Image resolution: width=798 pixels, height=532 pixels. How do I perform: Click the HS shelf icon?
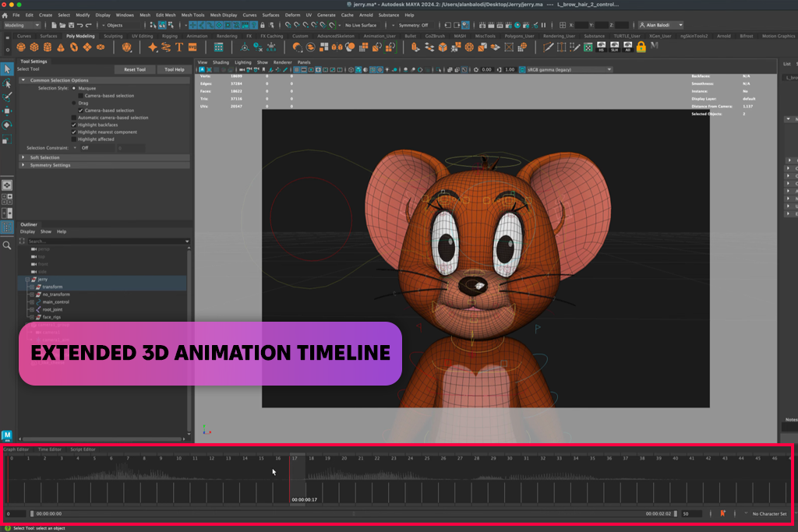pos(601,48)
